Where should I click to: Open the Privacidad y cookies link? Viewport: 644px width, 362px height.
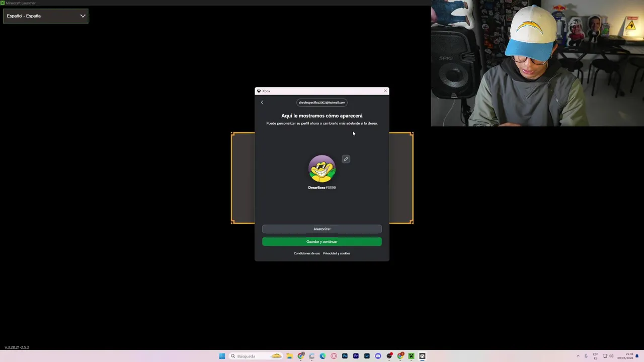[x=337, y=253]
